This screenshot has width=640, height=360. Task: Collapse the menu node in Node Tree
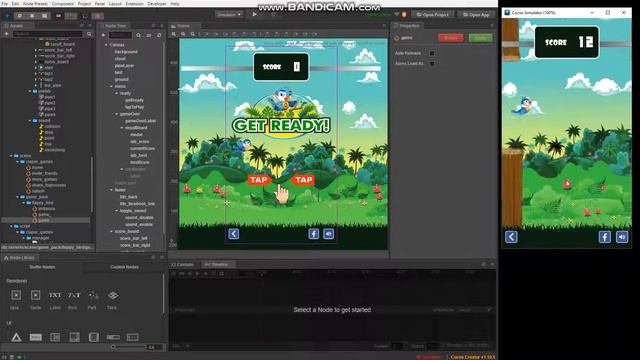point(111,87)
